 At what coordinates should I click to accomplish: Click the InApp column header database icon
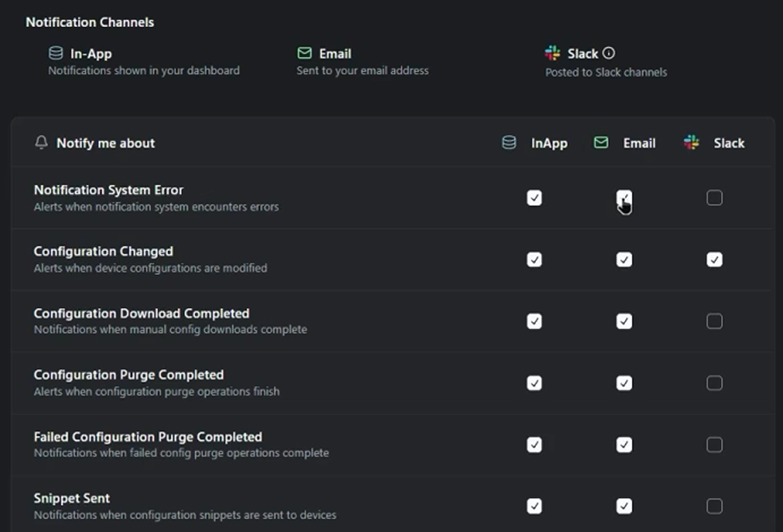coord(510,143)
